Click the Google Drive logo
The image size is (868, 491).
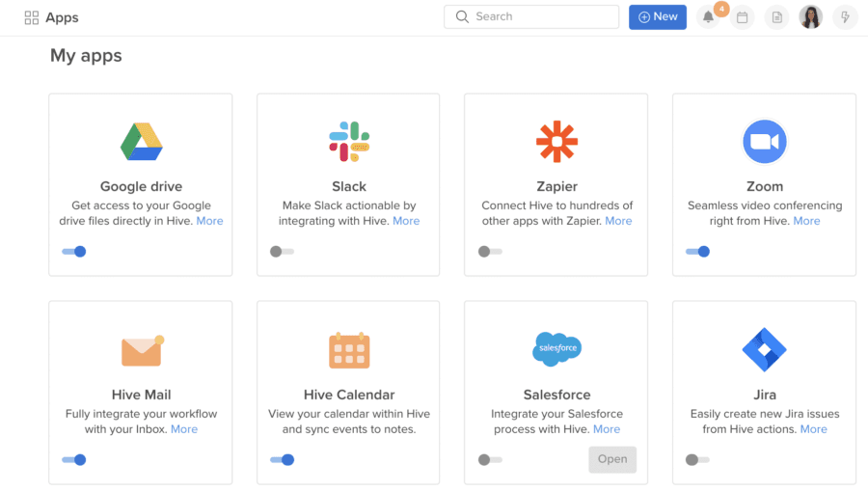point(142,142)
